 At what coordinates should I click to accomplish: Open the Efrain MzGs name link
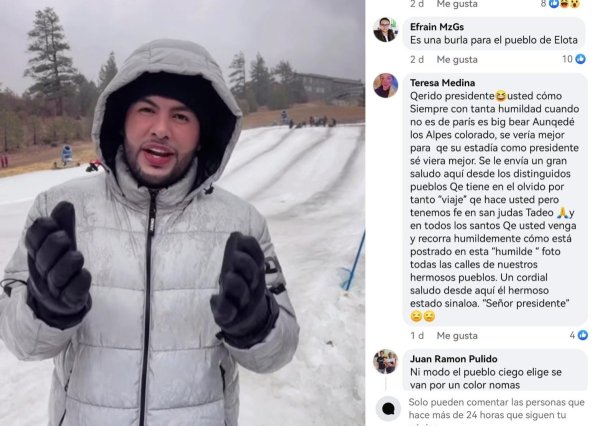click(x=437, y=27)
